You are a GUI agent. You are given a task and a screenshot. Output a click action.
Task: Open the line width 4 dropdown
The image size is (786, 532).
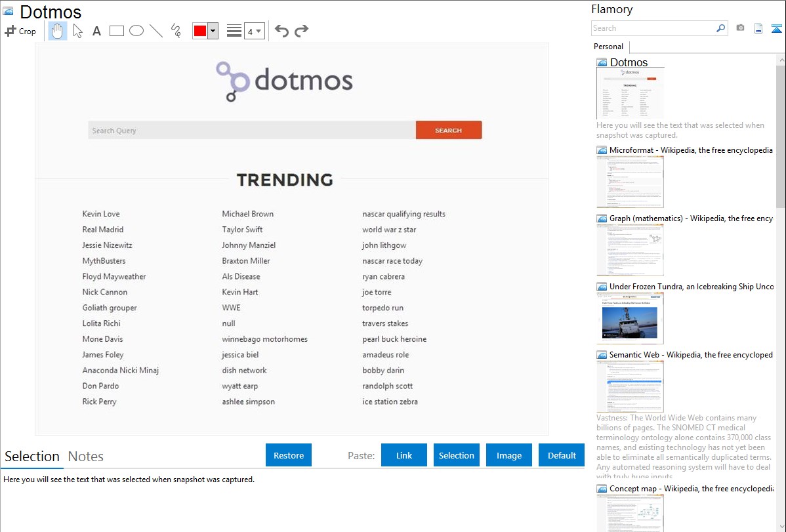point(255,31)
